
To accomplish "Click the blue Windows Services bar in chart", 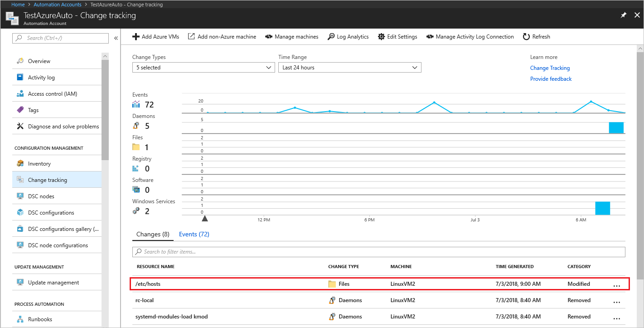I will click(602, 208).
